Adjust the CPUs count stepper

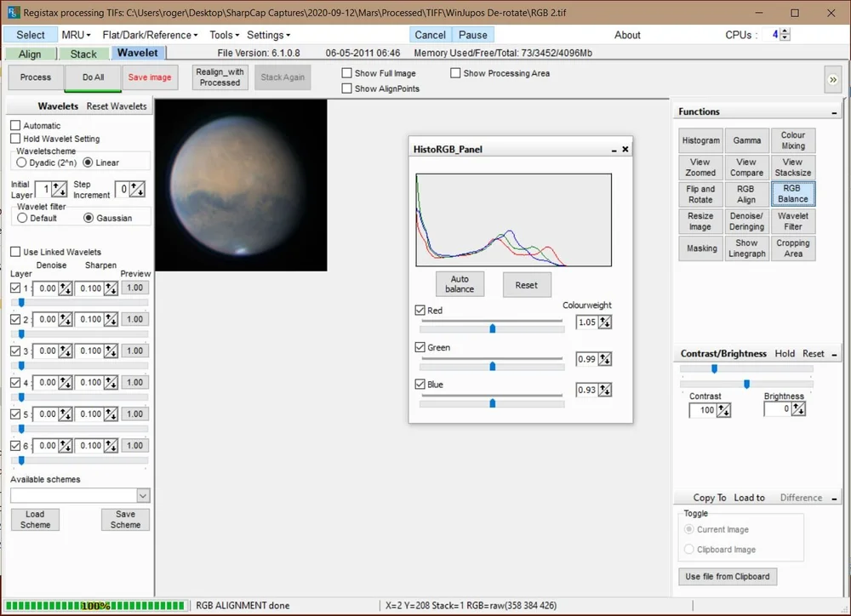pyautogui.click(x=785, y=35)
